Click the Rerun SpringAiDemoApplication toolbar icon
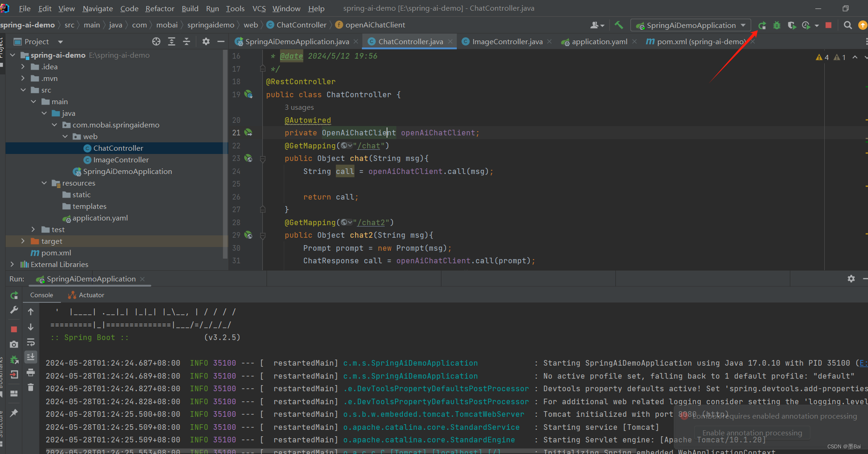This screenshot has height=454, width=868. pos(762,25)
